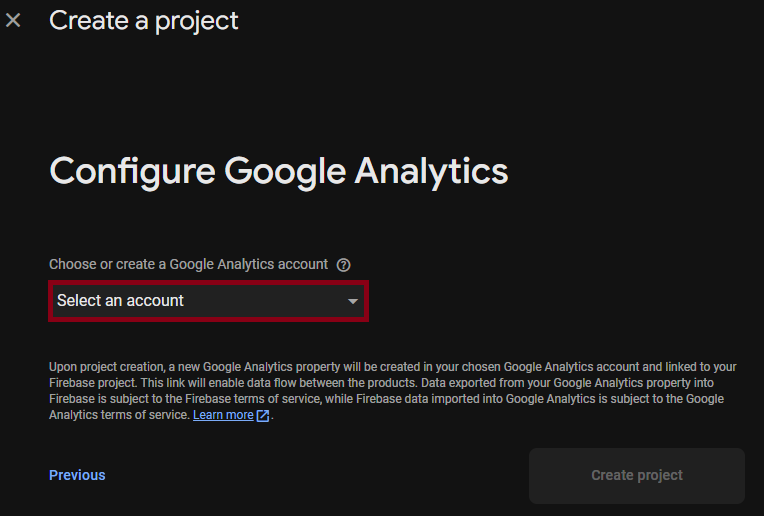Open the Select an account dropdown

pos(209,301)
